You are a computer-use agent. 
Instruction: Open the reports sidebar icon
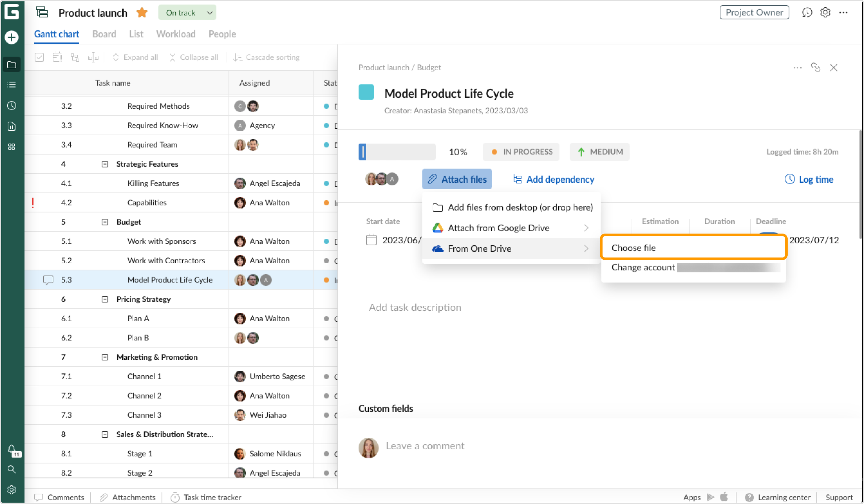click(x=12, y=126)
